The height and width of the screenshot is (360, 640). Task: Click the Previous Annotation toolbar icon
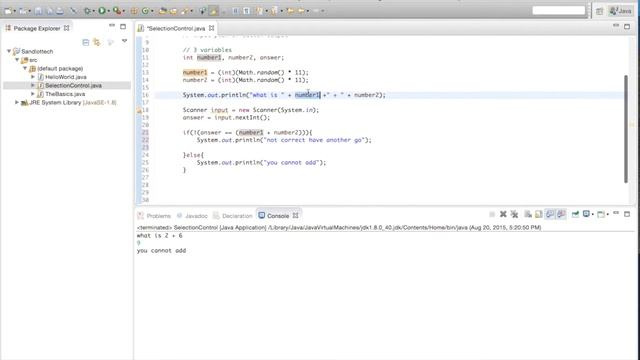tap(274, 11)
